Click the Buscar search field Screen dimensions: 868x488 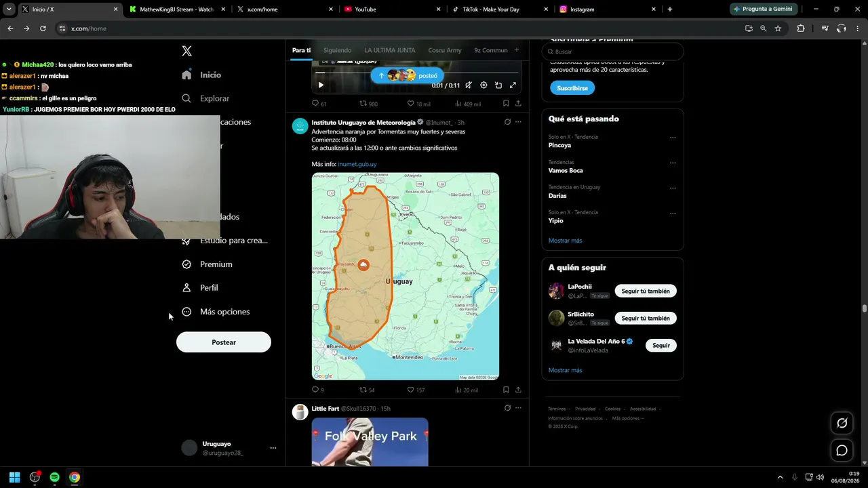coord(612,52)
